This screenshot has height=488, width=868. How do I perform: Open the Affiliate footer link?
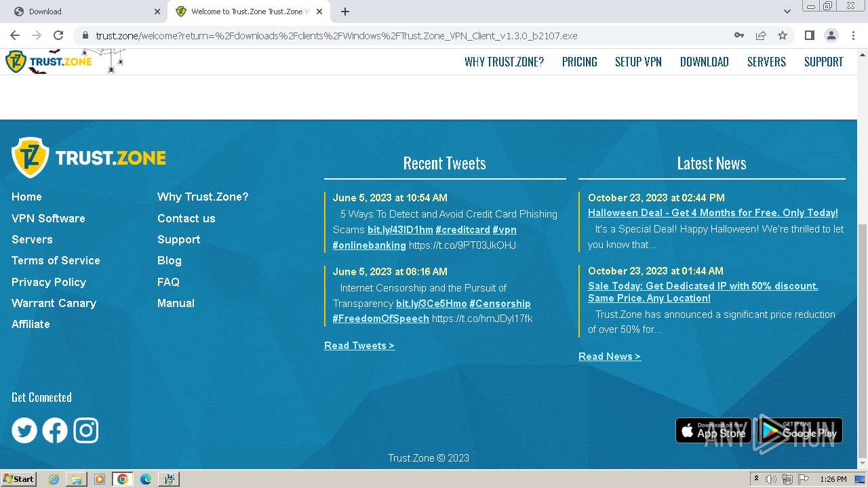[31, 324]
